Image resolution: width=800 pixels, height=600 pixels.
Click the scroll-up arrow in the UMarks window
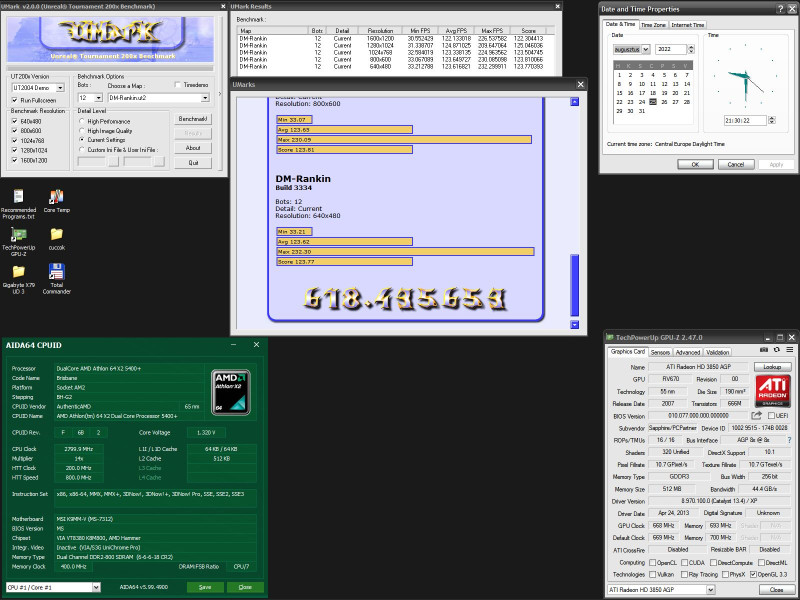(x=574, y=102)
